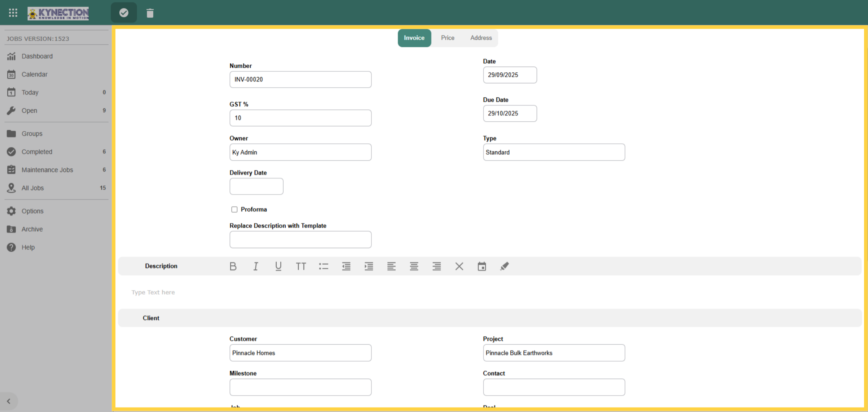Click the invoice Number field

(x=300, y=79)
